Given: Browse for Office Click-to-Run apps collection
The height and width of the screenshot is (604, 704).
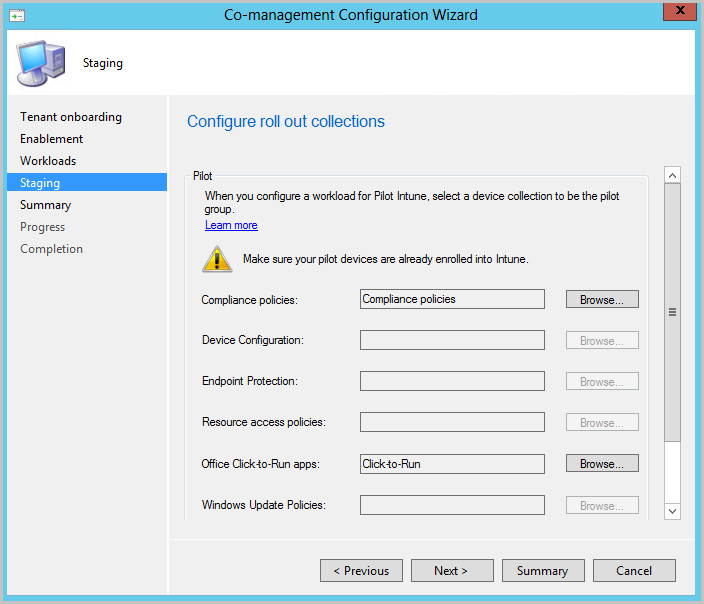Looking at the screenshot, I should (602, 464).
